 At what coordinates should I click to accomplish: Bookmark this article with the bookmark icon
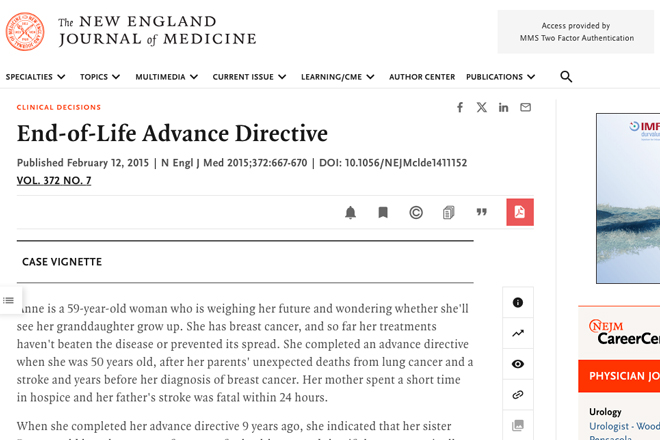(383, 212)
